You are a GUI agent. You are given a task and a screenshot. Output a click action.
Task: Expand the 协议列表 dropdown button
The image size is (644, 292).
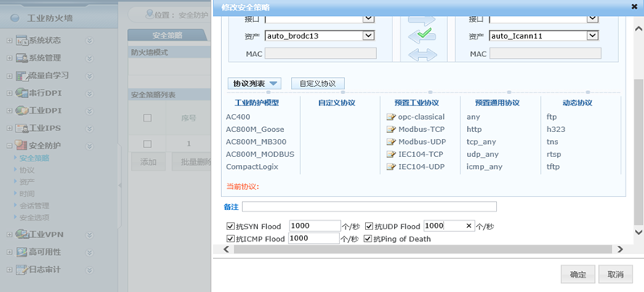(255, 84)
